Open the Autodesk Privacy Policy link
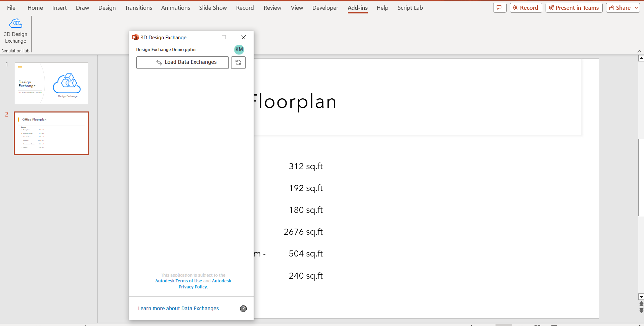 click(193, 287)
